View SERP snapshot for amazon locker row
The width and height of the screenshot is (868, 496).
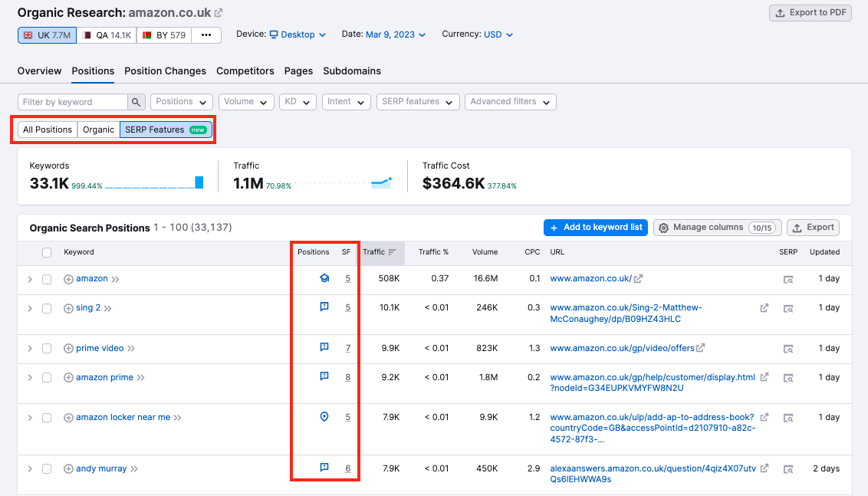click(788, 418)
